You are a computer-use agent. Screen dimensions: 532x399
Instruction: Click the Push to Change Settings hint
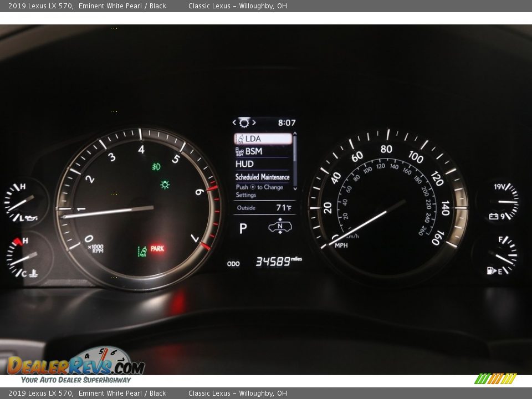259,191
